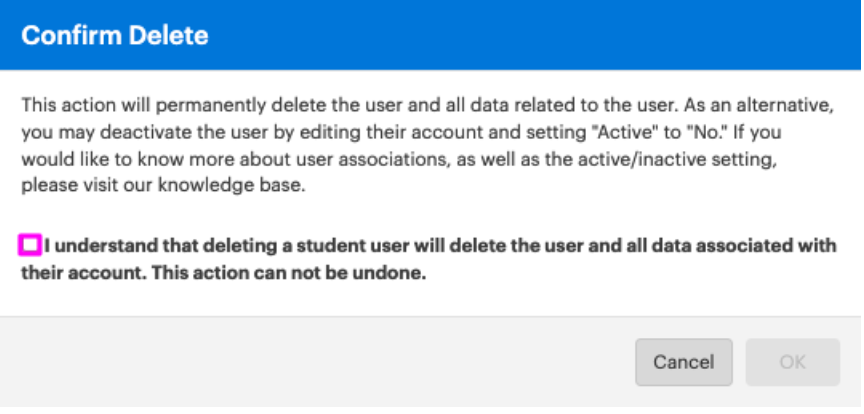The width and height of the screenshot is (864, 414).
Task: Click the 'Confirm Delete' dialog title
Action: point(115,36)
